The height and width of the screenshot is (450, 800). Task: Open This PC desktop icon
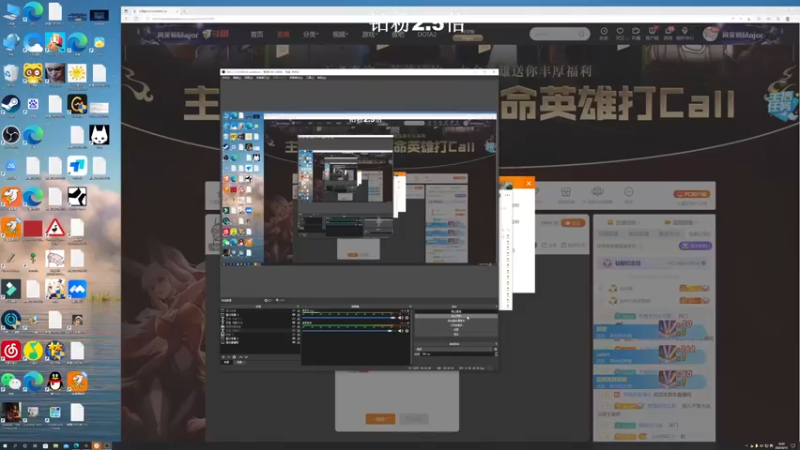click(11, 12)
